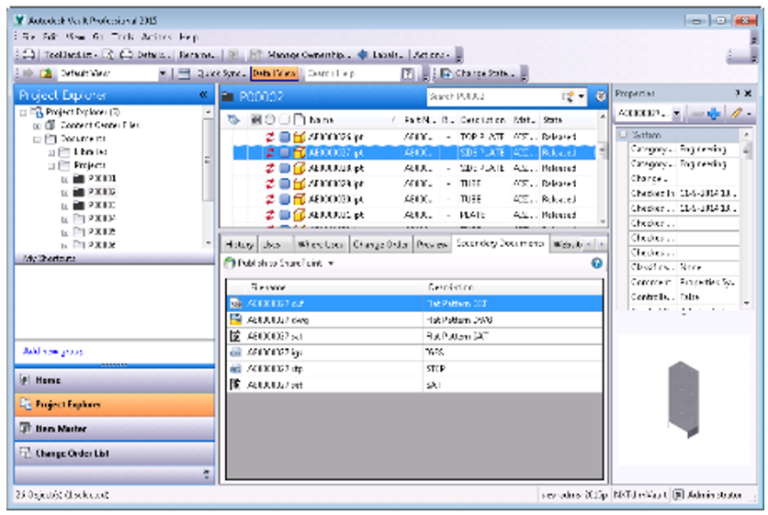Expand Content Center Files tree node
Screen dimensions: 768x515
coord(37,125)
